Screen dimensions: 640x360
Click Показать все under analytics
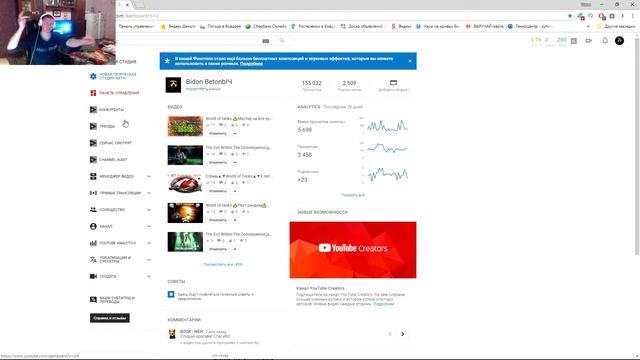click(x=353, y=195)
